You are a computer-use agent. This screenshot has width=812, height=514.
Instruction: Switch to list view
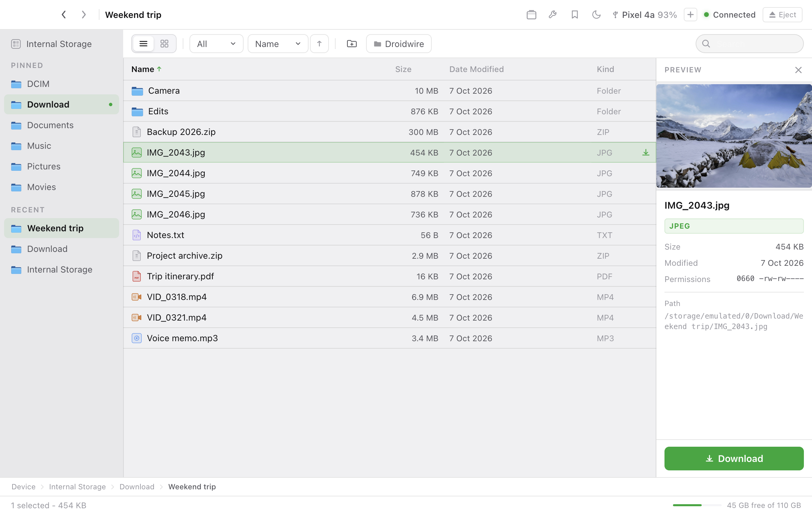143,44
